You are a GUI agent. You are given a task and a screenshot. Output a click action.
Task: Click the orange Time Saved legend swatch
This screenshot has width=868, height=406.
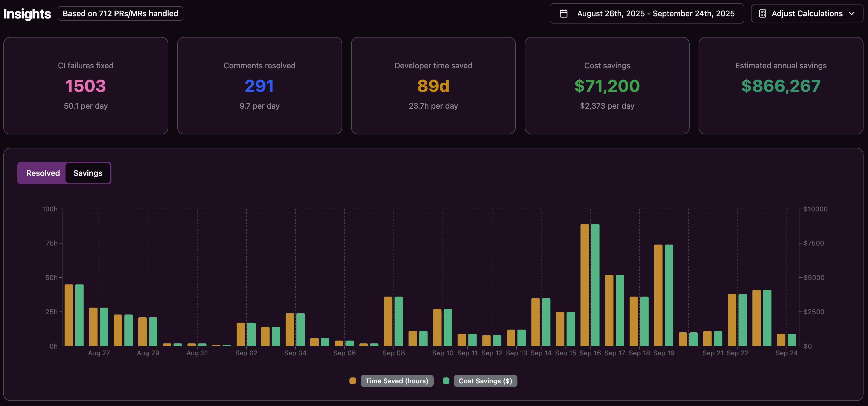[x=353, y=381]
